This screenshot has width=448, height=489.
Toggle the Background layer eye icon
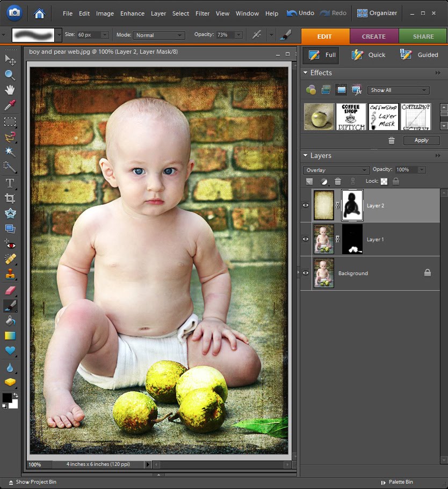[x=306, y=273]
